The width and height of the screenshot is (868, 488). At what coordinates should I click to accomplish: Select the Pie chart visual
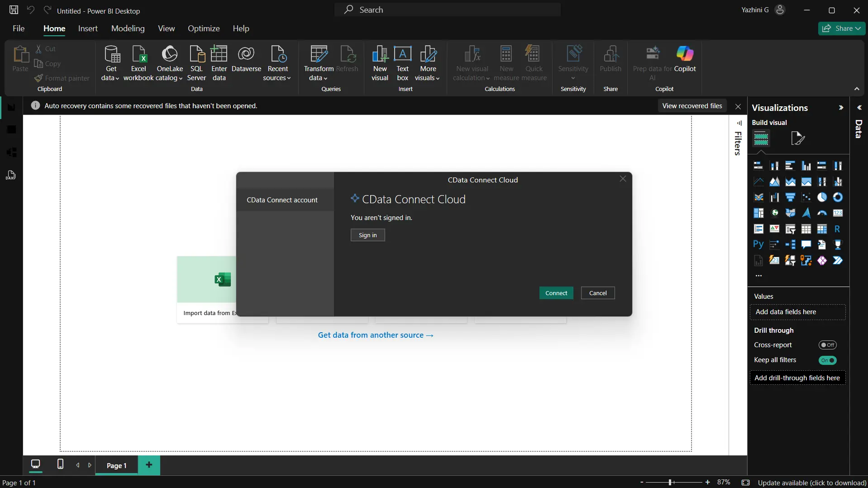[821, 197]
